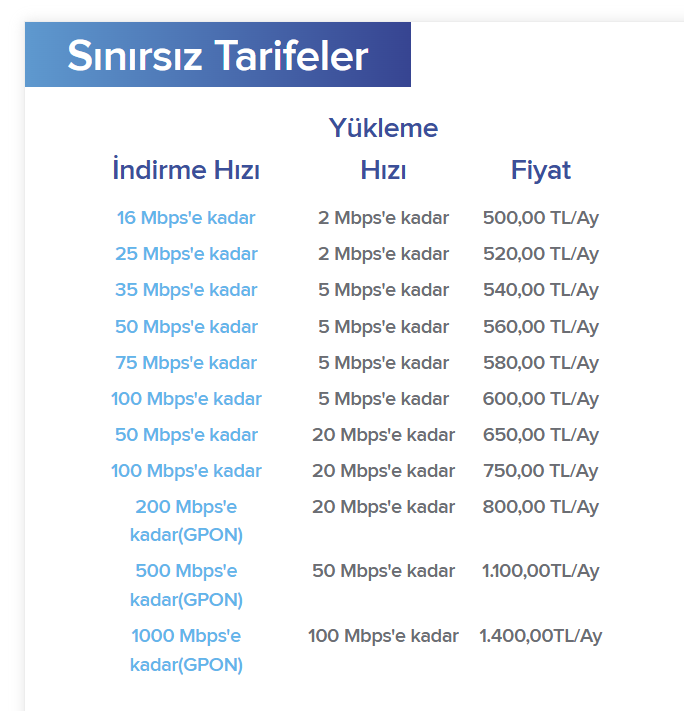Click the 1.100,00TL/Ay price cell
Viewport: 684px width, 711px height.
tap(540, 571)
